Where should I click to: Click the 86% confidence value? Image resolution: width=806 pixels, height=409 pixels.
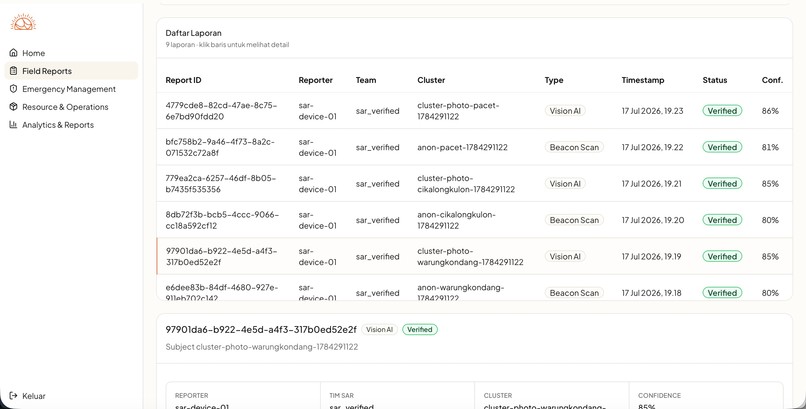pyautogui.click(x=770, y=111)
